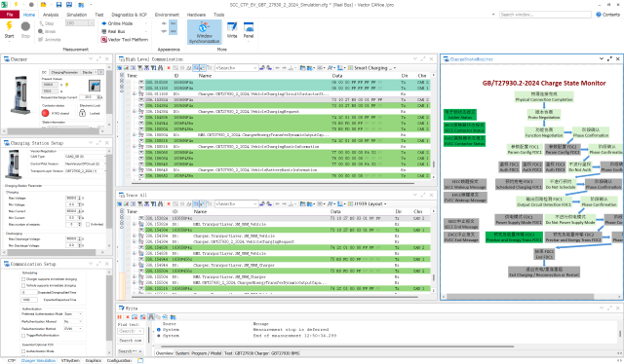Open the Analysis ribbon tab
The height and width of the screenshot is (364, 624).
[51, 15]
